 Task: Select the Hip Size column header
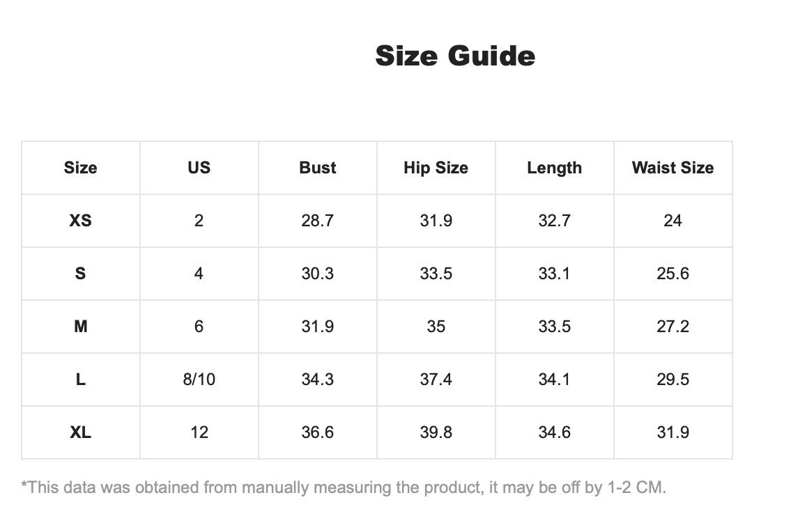click(x=436, y=168)
